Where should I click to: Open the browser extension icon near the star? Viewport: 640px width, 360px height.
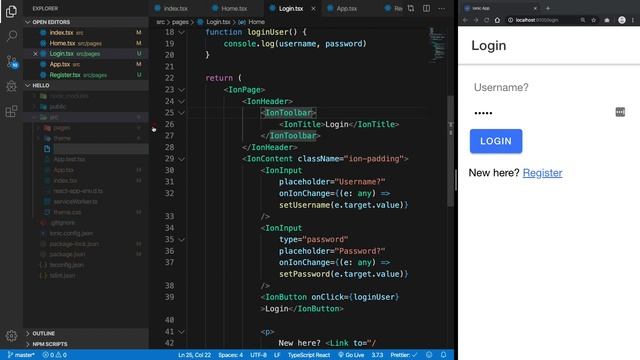pyautogui.click(x=607, y=20)
